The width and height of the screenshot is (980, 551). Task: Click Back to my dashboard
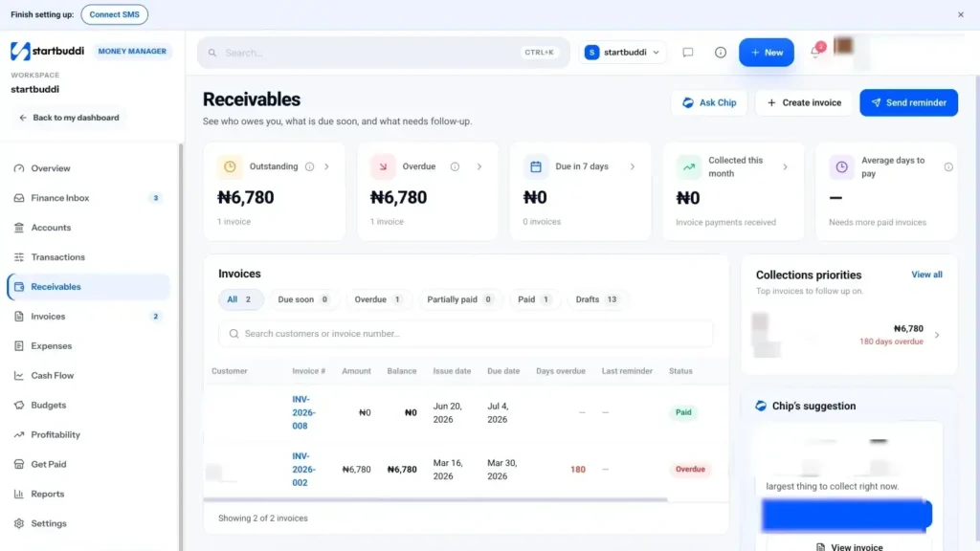(69, 118)
